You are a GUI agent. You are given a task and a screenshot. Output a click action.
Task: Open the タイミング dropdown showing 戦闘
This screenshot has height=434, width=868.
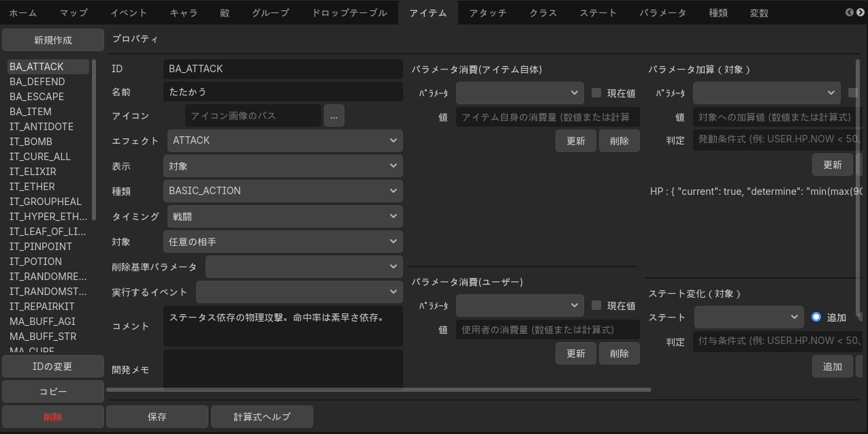285,216
